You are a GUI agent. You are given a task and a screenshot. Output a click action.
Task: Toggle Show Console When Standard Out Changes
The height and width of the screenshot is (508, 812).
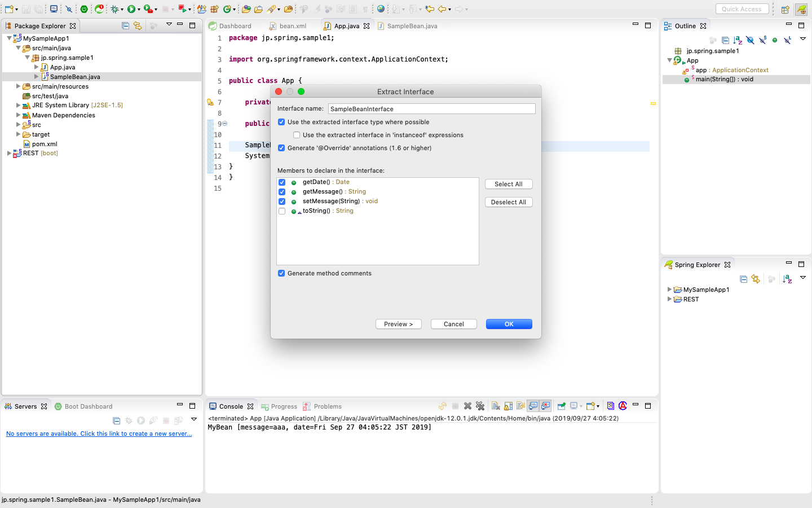(x=533, y=406)
